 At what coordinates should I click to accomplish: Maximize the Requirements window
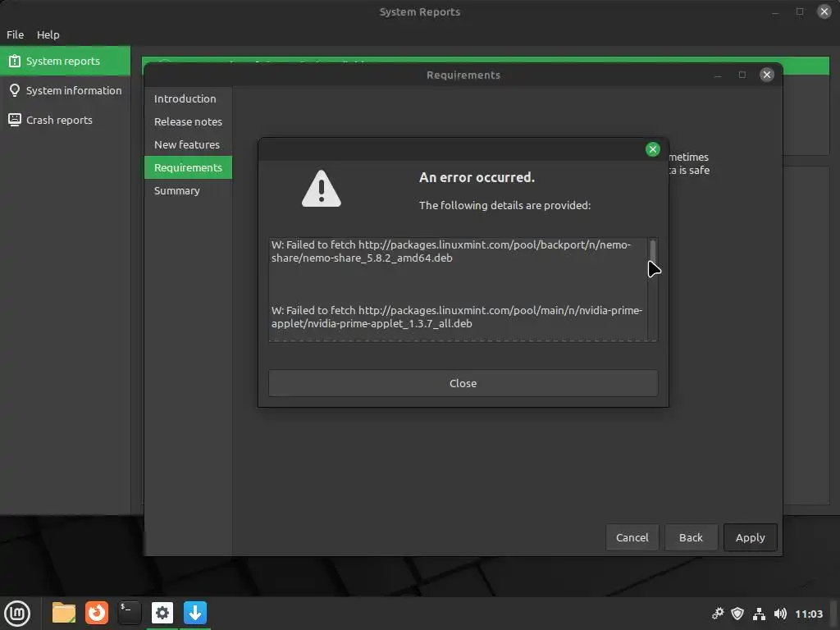click(742, 75)
